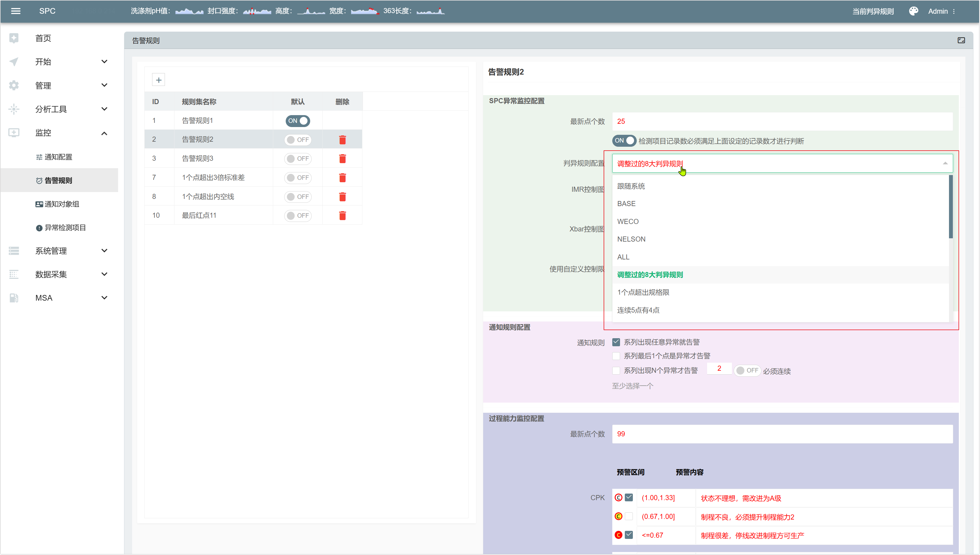Click the CPK <=0.67 solid red circle
Viewport: 980px width, 555px height.
pyautogui.click(x=618, y=535)
